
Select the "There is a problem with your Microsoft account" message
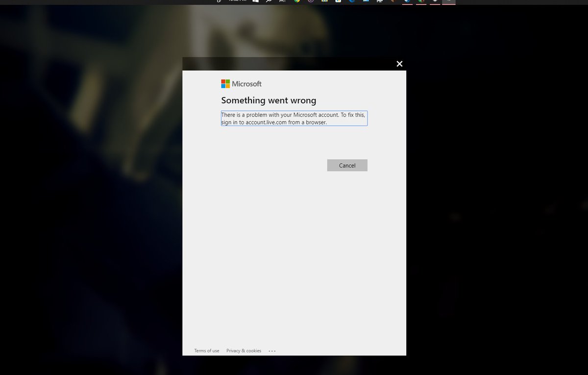pyautogui.click(x=294, y=118)
